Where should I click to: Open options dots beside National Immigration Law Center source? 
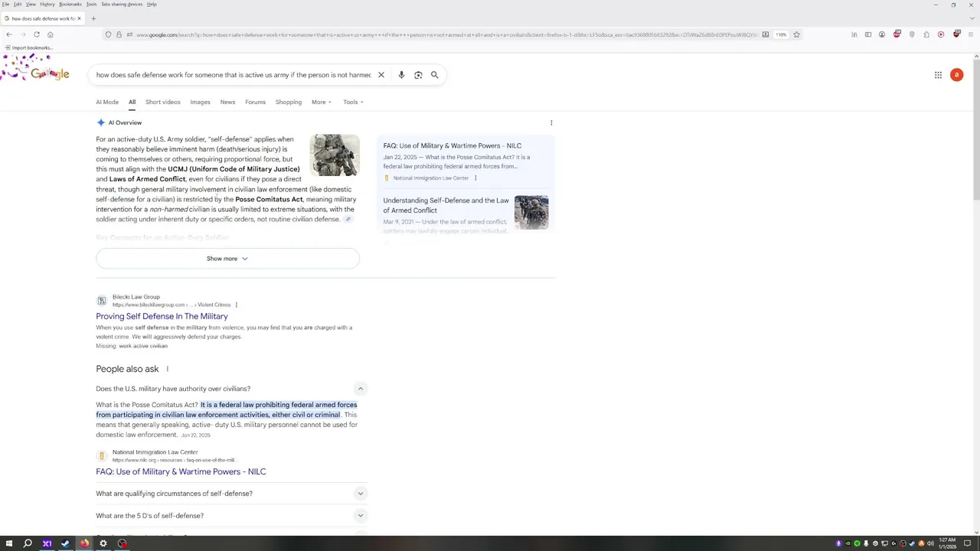pos(475,178)
